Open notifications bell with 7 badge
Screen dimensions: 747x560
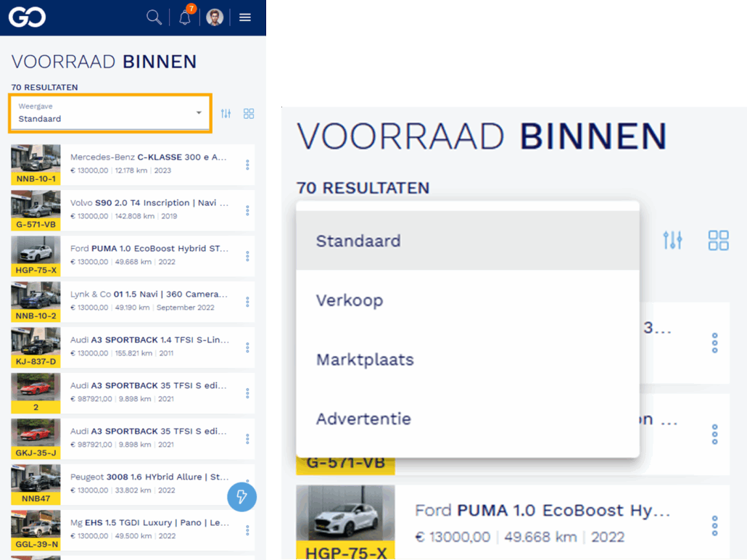tap(185, 17)
